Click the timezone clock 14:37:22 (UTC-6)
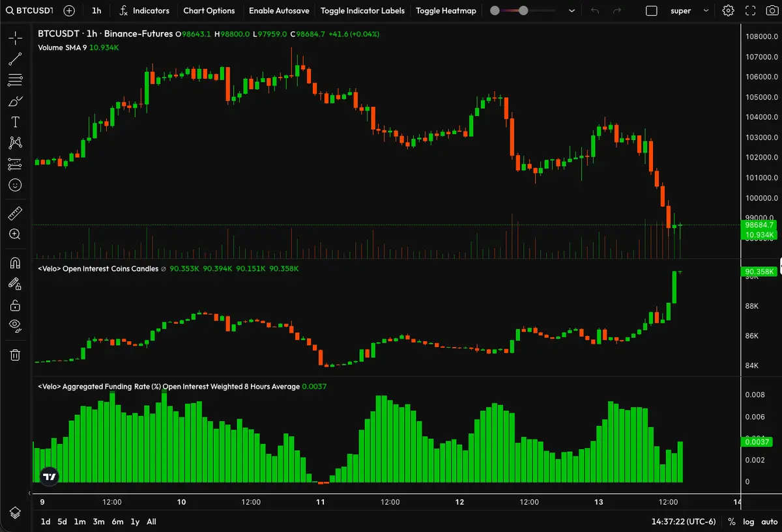Image resolution: width=782 pixels, height=532 pixels. 684,522
